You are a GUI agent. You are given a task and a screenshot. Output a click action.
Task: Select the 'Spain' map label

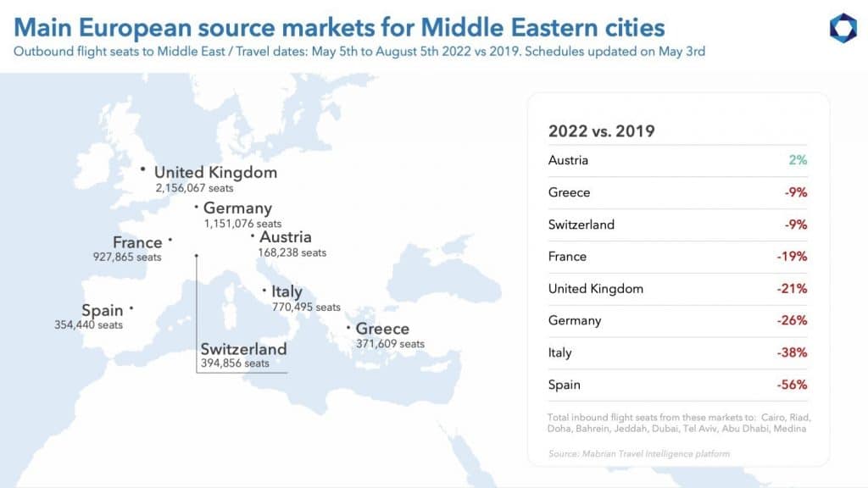pos(103,310)
